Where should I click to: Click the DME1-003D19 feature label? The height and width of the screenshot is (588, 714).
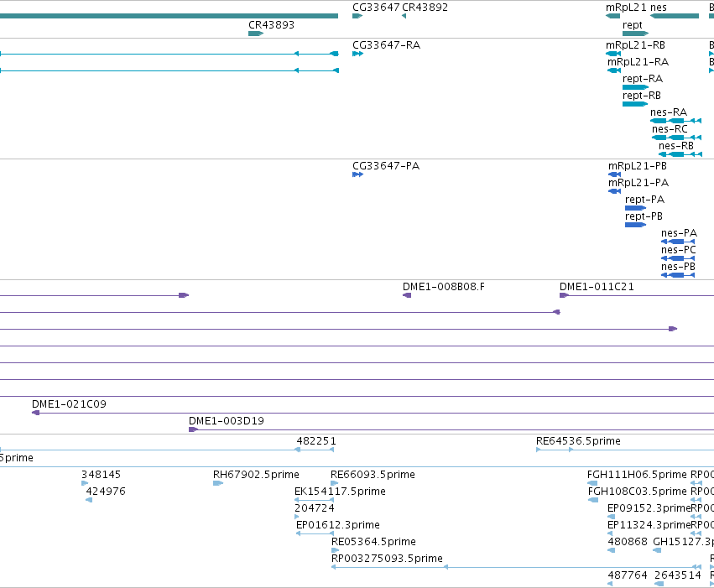[227, 421]
